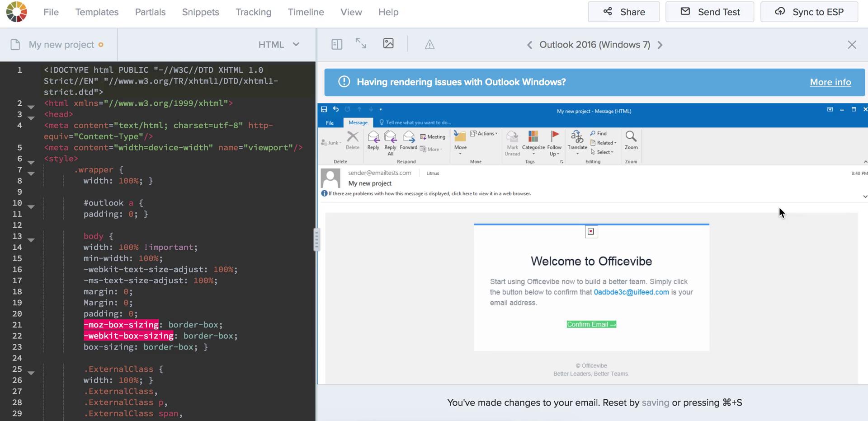
Task: Collapse the #outlook a rule fold
Action: (x=31, y=206)
